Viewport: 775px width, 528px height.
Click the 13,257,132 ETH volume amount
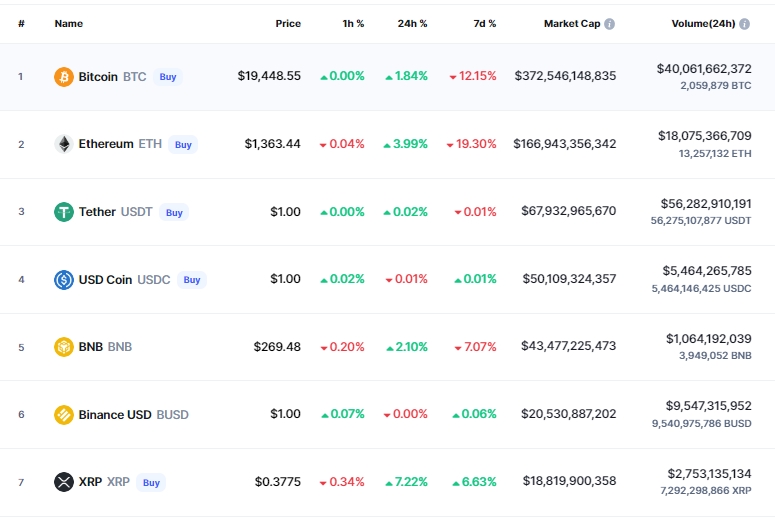pos(715,154)
